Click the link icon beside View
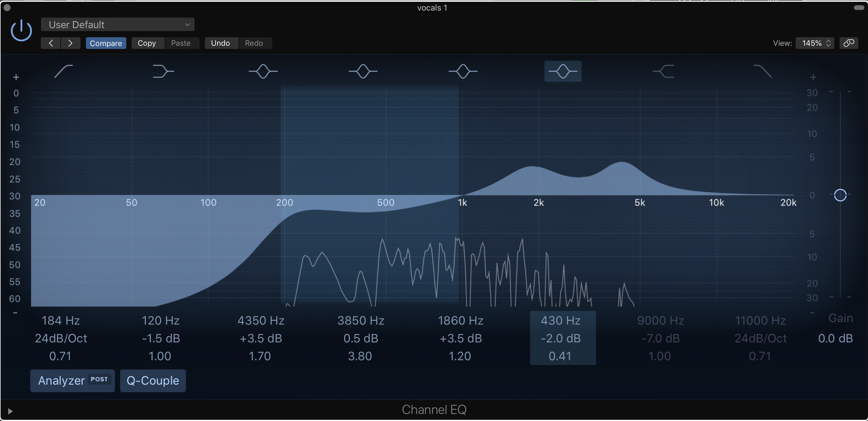Viewport: 868px width, 421px height. click(x=849, y=43)
